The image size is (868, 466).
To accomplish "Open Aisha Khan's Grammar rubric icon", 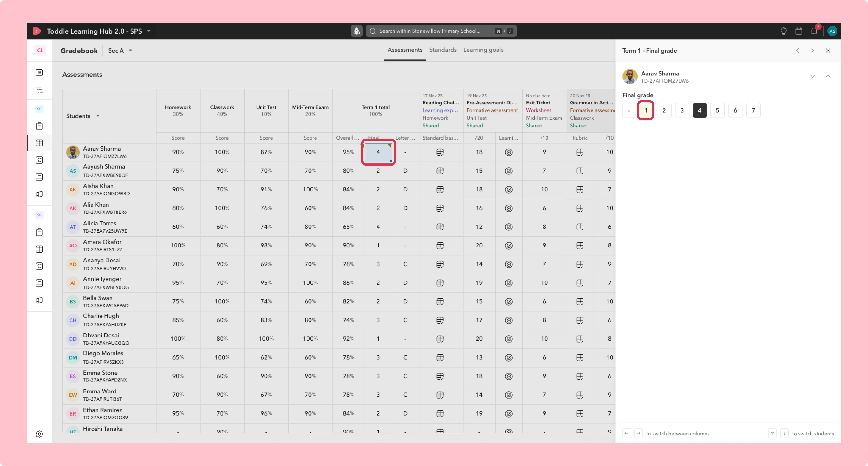I will pyautogui.click(x=580, y=189).
